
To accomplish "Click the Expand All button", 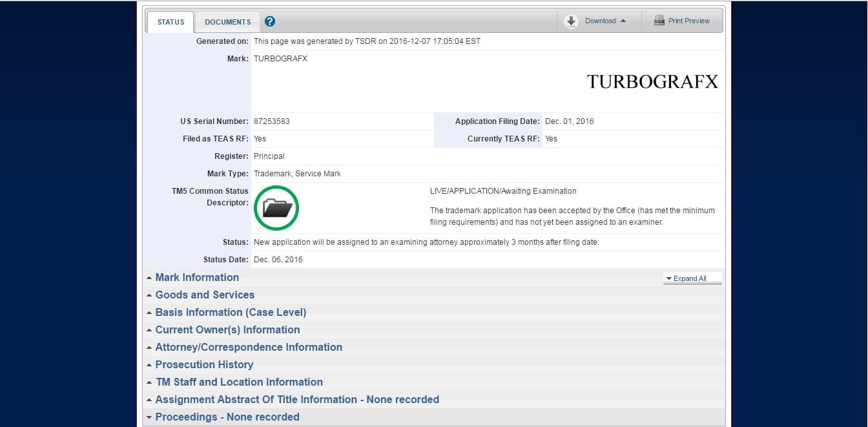I will [692, 278].
